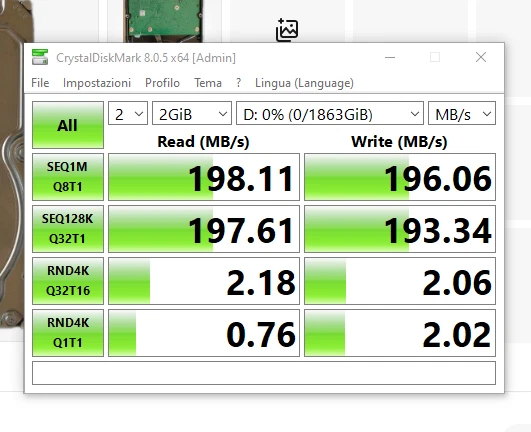531x432 pixels.
Task: Start the SEQ1M Q8T1 test
Action: [x=68, y=177]
